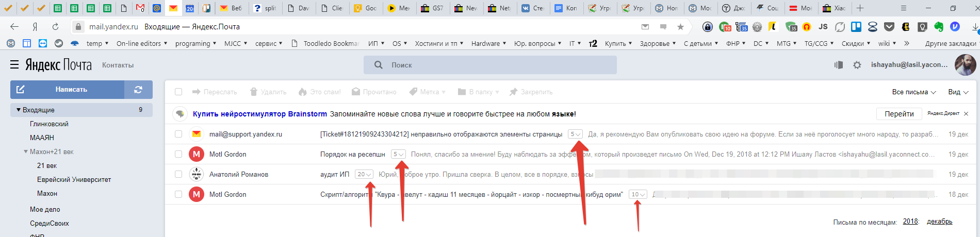Click the Trello extension icon

point(856,27)
